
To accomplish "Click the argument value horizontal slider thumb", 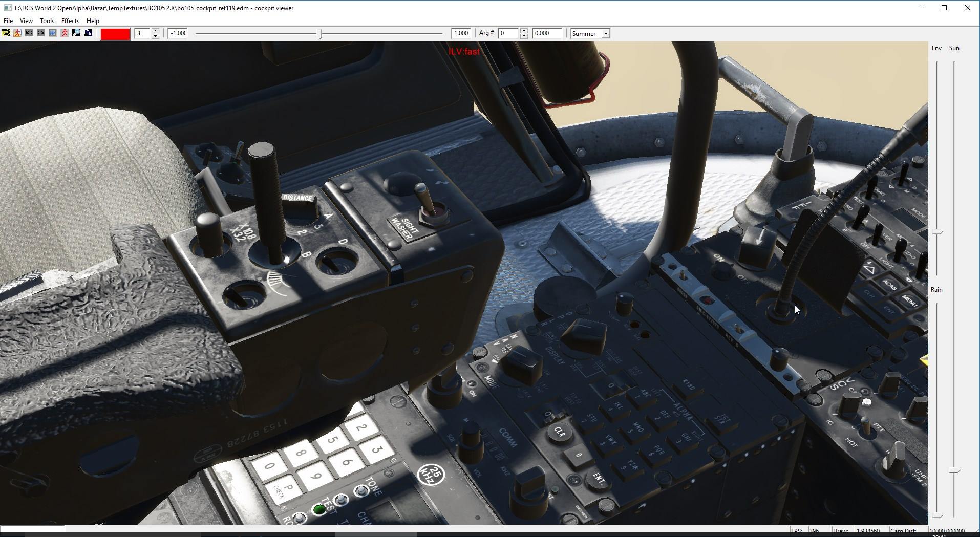I will (321, 34).
